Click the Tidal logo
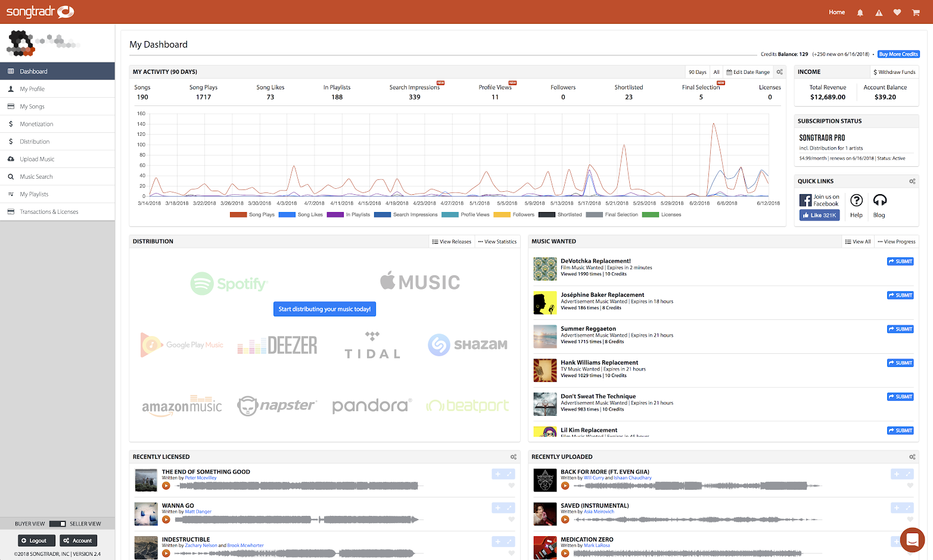This screenshot has height=560, width=933. pos(372,346)
